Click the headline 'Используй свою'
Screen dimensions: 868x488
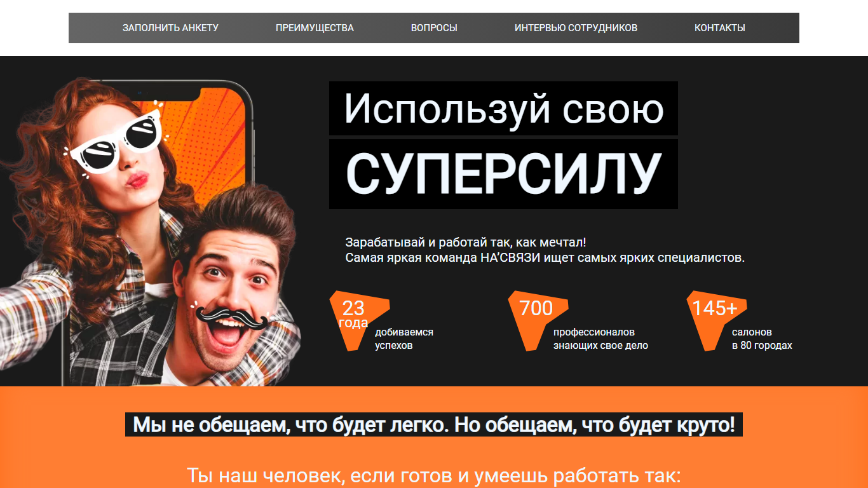pos(503,108)
